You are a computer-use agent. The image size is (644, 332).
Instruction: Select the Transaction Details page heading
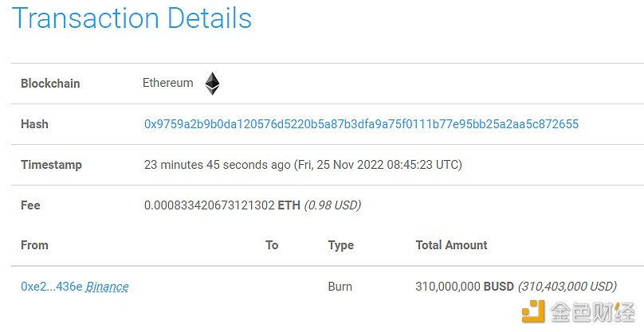click(x=132, y=18)
